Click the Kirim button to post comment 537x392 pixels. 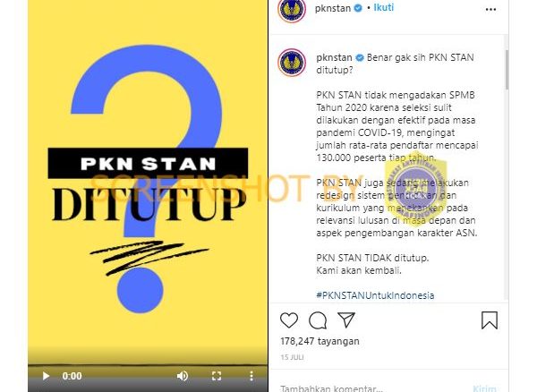[x=484, y=388]
